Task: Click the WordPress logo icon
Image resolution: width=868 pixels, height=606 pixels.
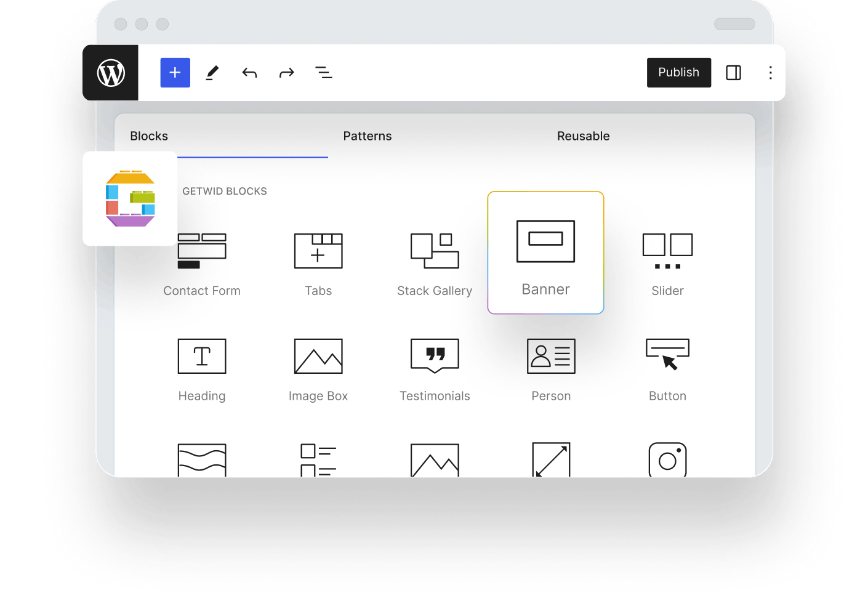Action: click(111, 73)
